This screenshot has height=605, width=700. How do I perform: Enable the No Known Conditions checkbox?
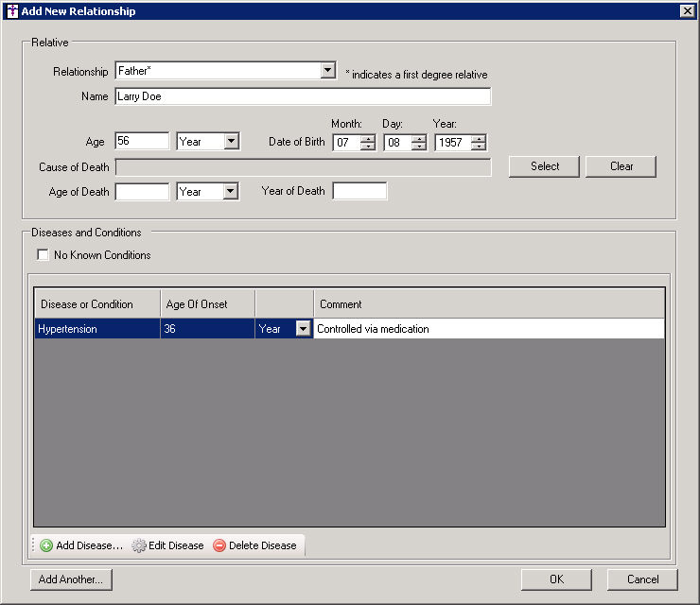(x=43, y=255)
